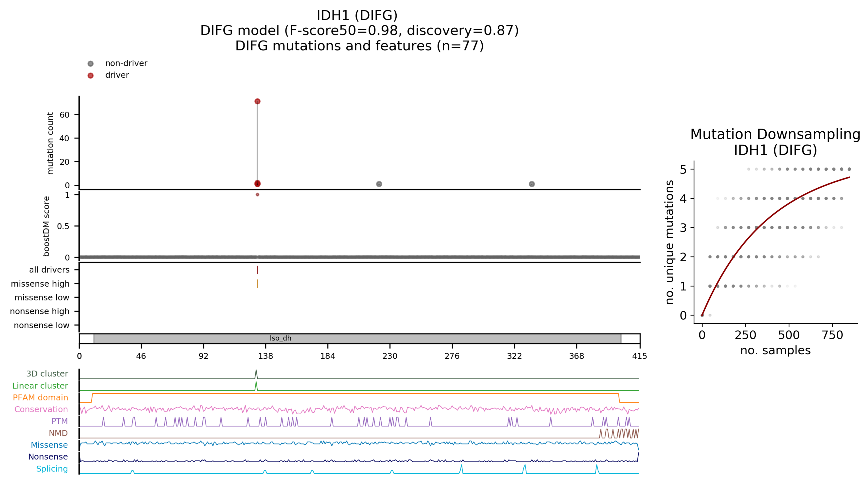This screenshot has height=485, width=868.
Task: Click the Splicing track label
Action: (52, 468)
